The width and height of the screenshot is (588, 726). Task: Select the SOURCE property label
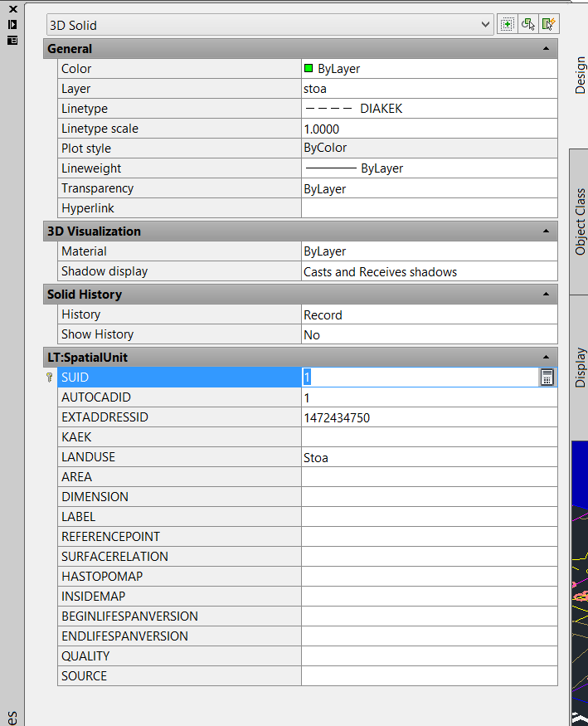click(85, 676)
